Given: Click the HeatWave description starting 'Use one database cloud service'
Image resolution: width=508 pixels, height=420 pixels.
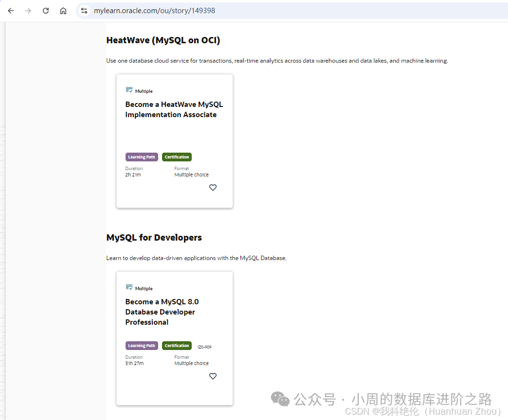Looking at the screenshot, I should click(277, 61).
